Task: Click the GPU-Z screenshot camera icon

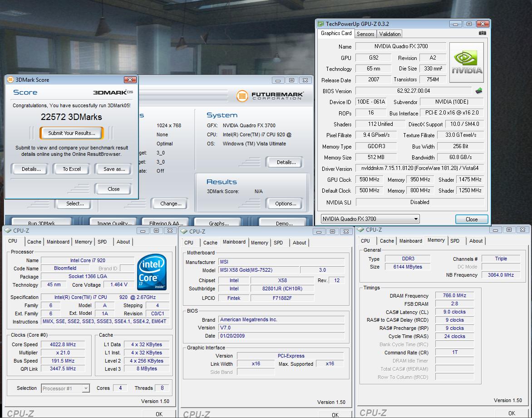Action: tap(482, 33)
